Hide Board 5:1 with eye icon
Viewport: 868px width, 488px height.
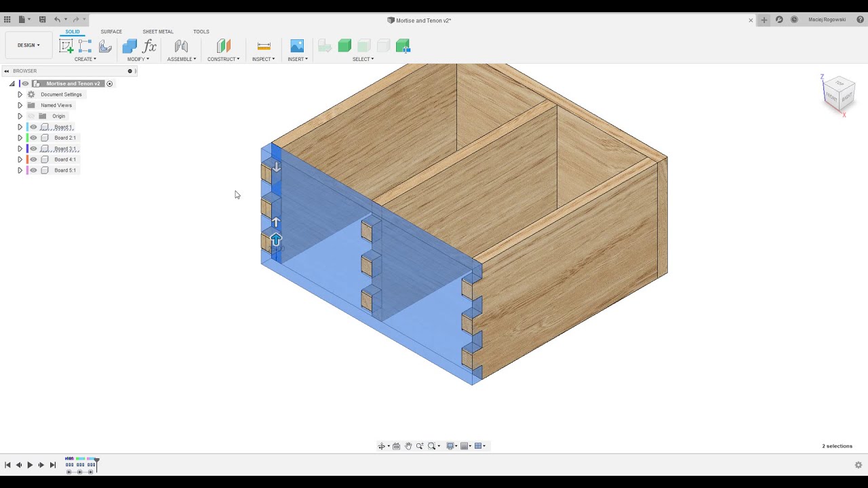pos(33,170)
